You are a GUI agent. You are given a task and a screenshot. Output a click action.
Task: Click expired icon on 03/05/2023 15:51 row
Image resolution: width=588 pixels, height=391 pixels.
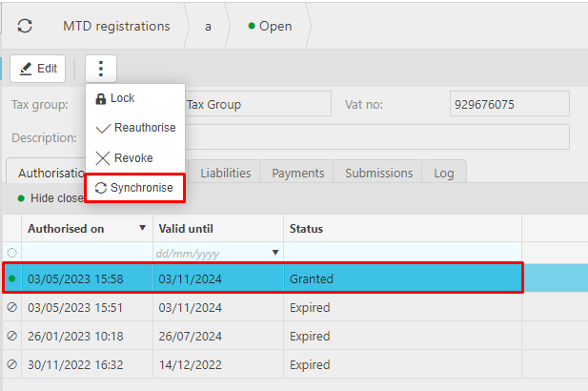[12, 307]
